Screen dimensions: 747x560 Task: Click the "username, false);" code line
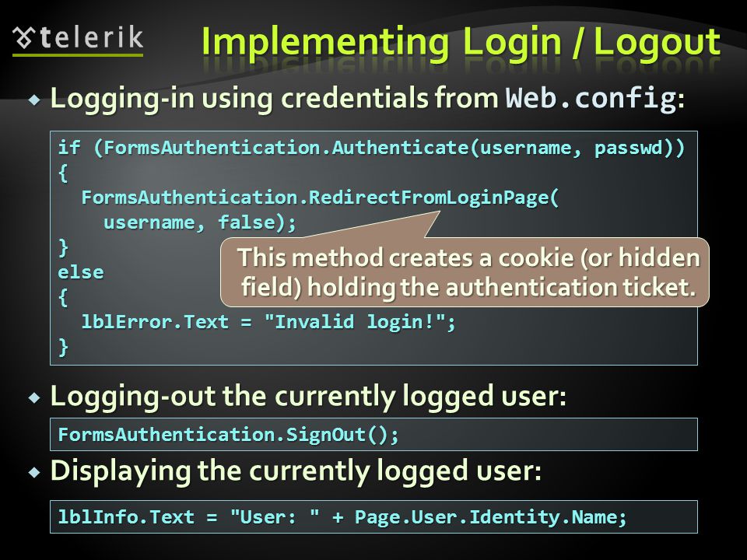pyautogui.click(x=200, y=222)
